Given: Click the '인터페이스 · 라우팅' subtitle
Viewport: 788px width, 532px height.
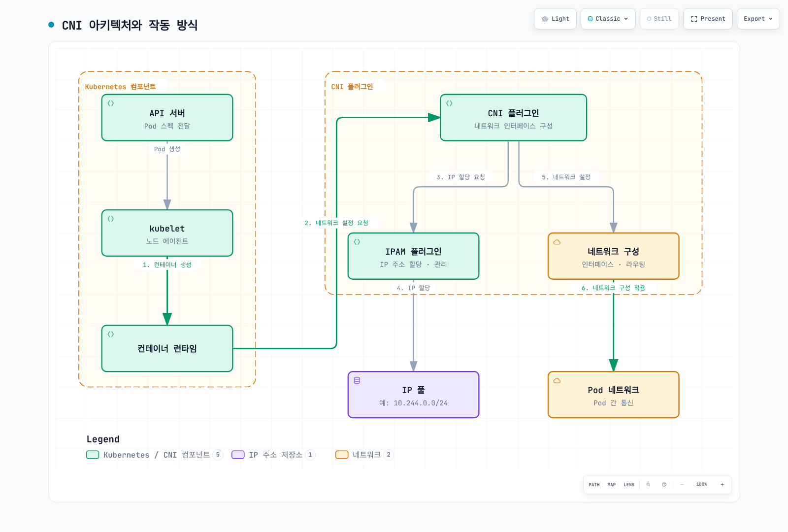Looking at the screenshot, I should (613, 265).
